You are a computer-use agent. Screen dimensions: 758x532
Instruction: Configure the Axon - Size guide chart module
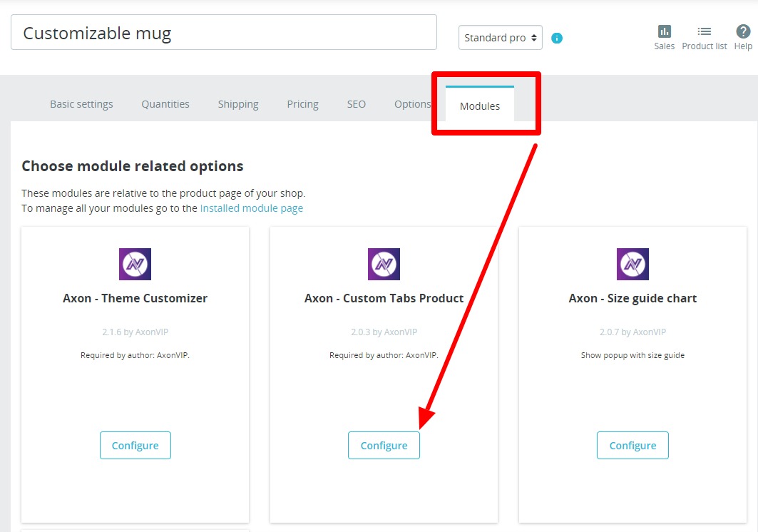(632, 445)
